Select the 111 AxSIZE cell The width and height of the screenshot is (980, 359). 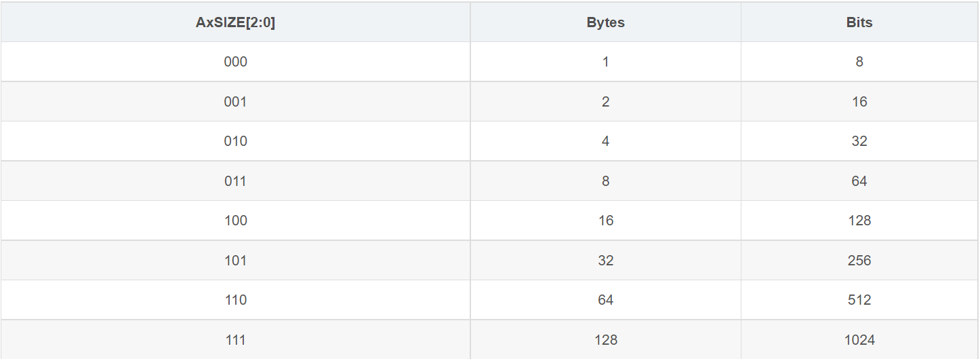pos(235,339)
